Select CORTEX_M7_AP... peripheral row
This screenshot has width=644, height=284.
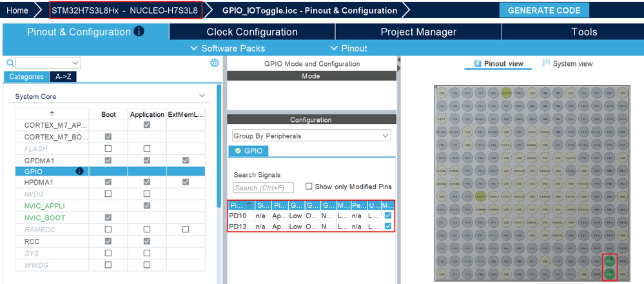[110, 125]
